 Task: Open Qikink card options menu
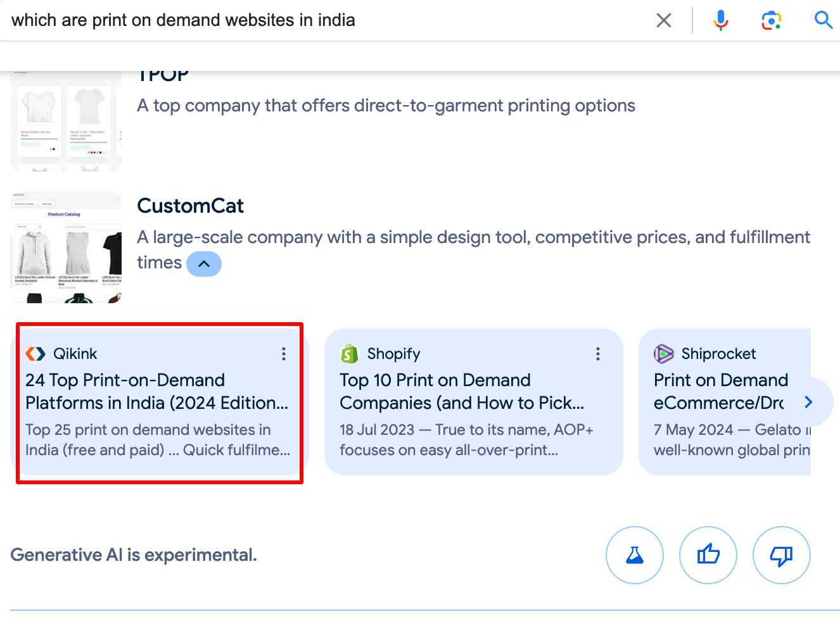(x=284, y=354)
